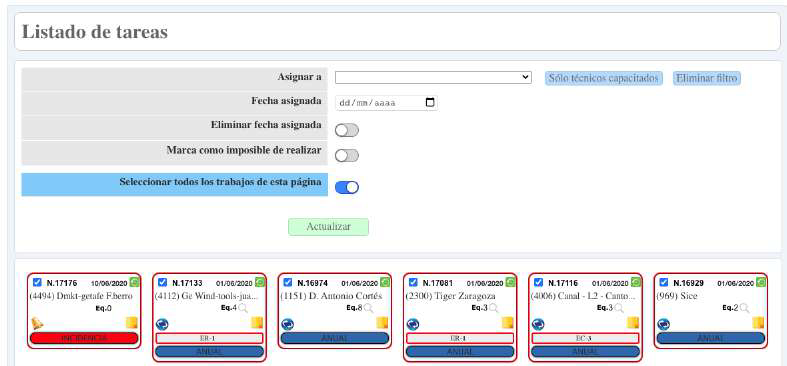Click the Fecha asignada date input field
This screenshot has height=366, width=787.
(x=386, y=103)
